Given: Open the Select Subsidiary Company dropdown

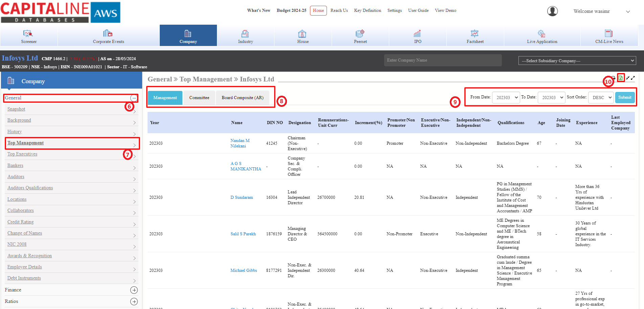Looking at the screenshot, I should (x=577, y=61).
